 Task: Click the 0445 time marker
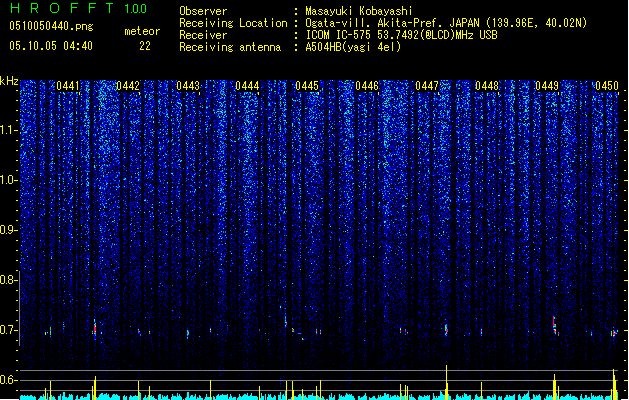(x=307, y=86)
